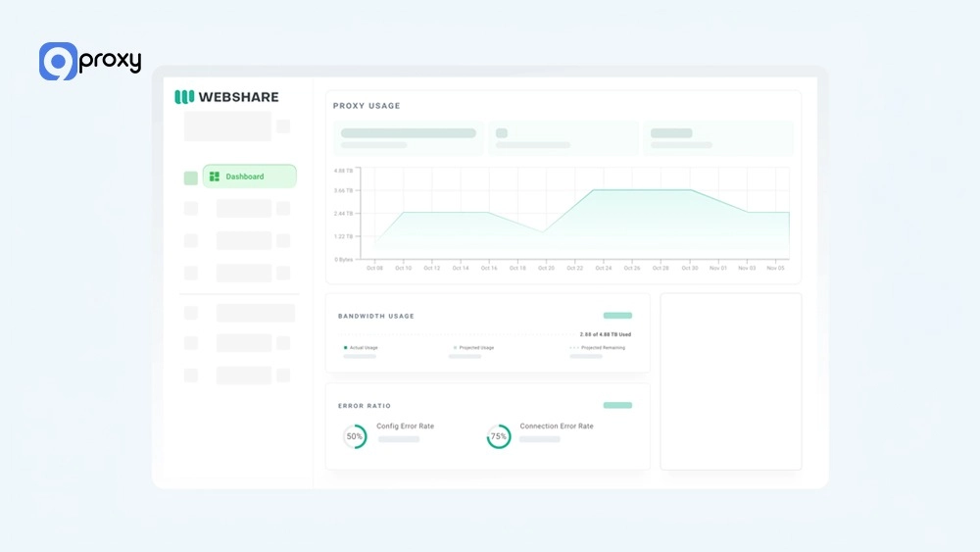This screenshot has width=980, height=552.
Task: Click the 2.88 of 4.88 TB Used text
Action: pyautogui.click(x=605, y=334)
